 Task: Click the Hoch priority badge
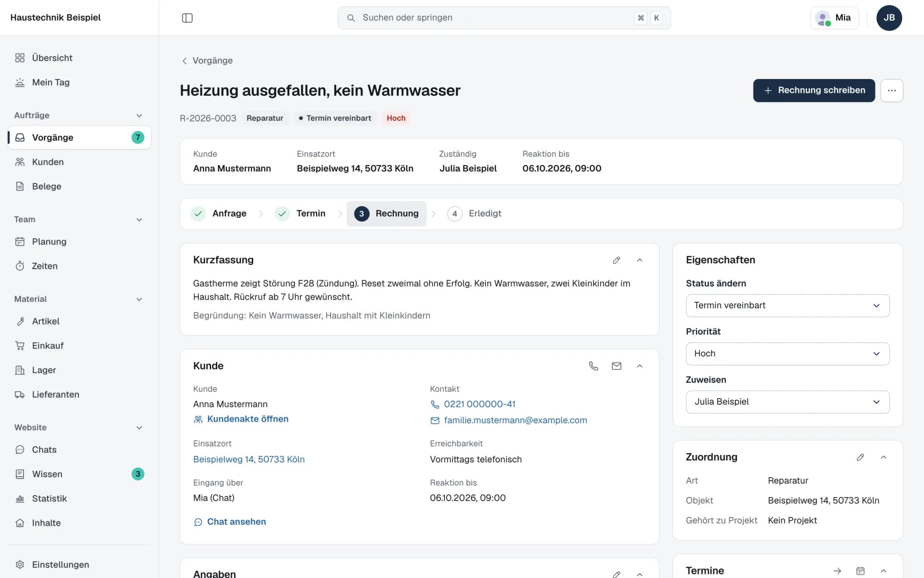click(396, 118)
